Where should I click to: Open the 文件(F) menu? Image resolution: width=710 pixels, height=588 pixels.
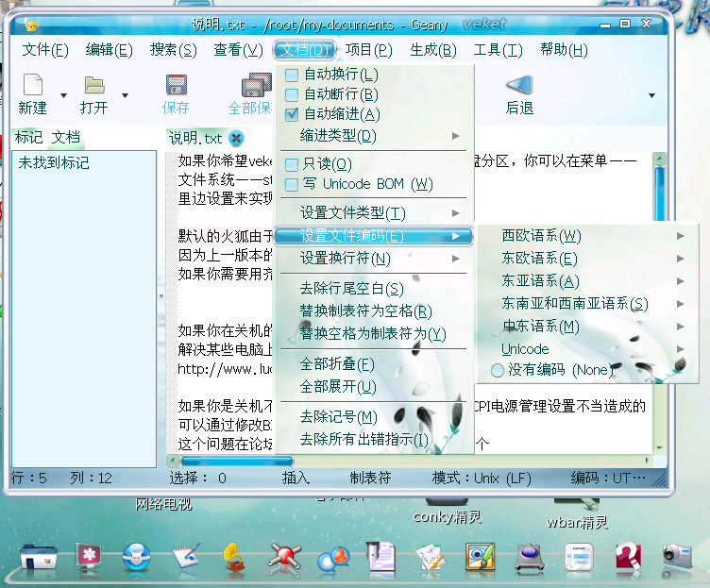pyautogui.click(x=45, y=50)
